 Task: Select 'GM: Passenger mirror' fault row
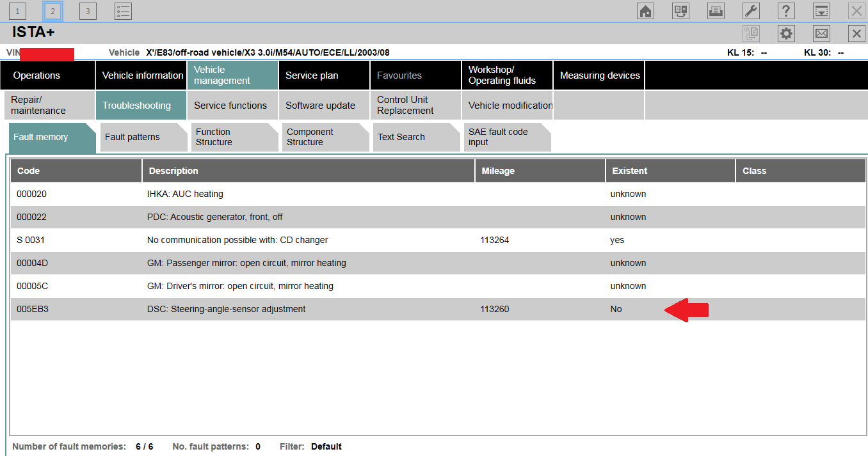click(x=438, y=263)
